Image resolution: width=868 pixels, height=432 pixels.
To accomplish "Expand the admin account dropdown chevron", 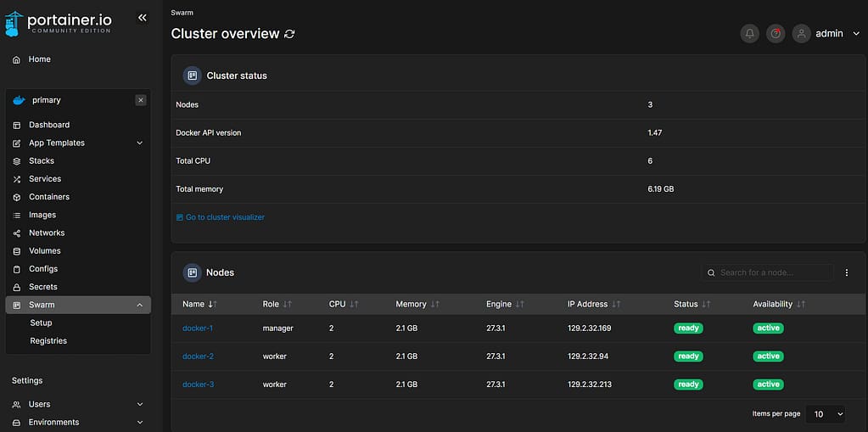I will coord(855,34).
